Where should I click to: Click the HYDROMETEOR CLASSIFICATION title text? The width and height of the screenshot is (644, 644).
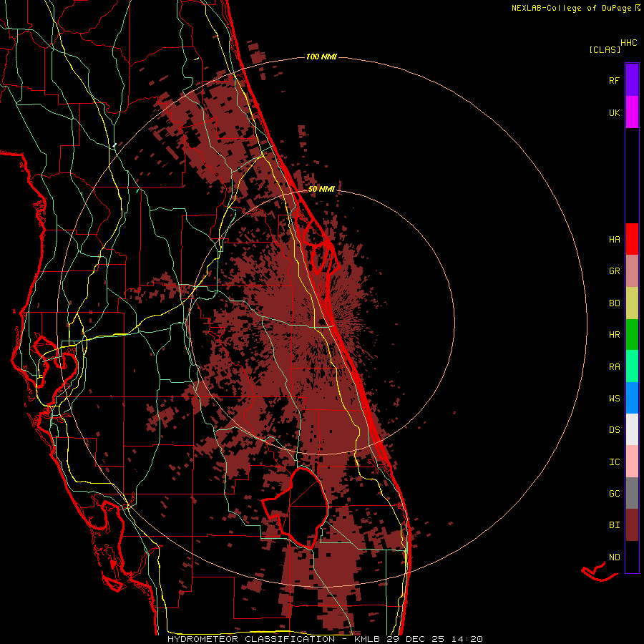pyautogui.click(x=251, y=639)
